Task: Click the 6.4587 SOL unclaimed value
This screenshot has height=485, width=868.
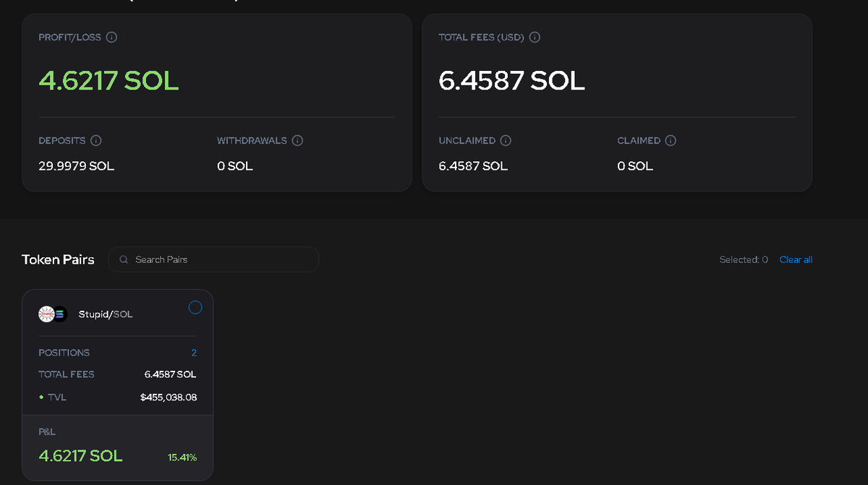Action: [473, 166]
